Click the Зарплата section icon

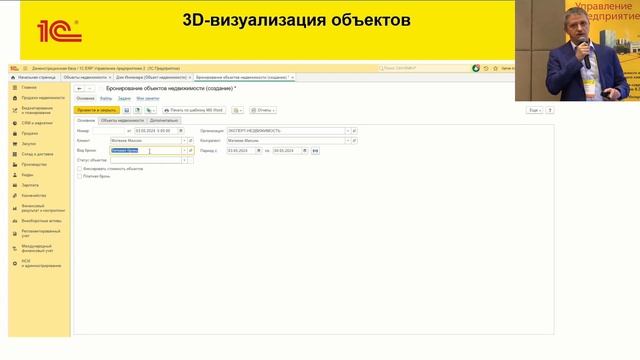15,185
